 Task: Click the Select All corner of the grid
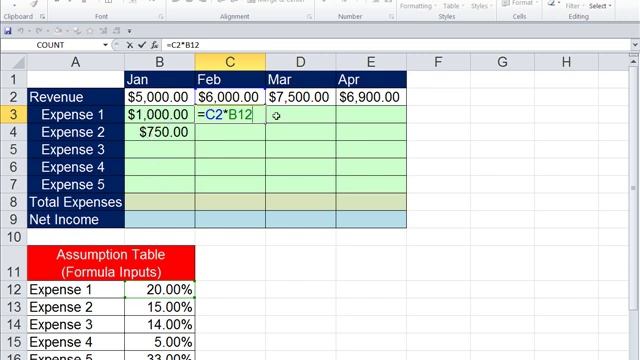point(14,62)
